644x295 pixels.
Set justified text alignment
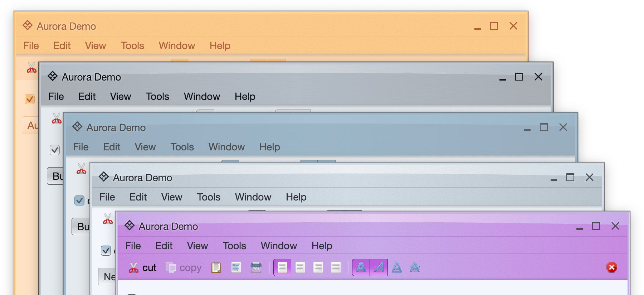point(336,267)
